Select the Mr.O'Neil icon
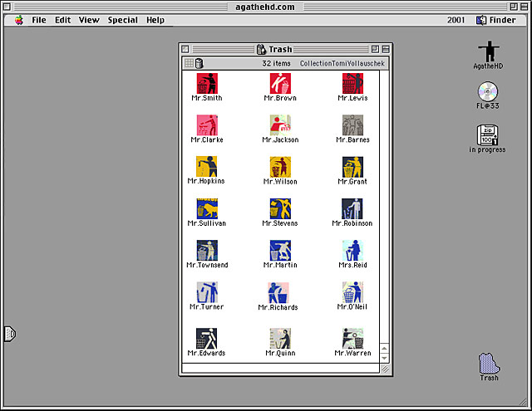The width and height of the screenshot is (532, 411). [x=352, y=292]
